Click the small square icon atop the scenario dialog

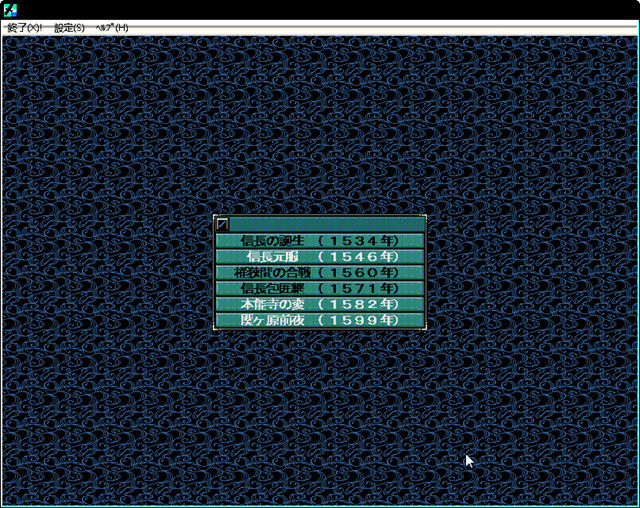[x=223, y=225]
